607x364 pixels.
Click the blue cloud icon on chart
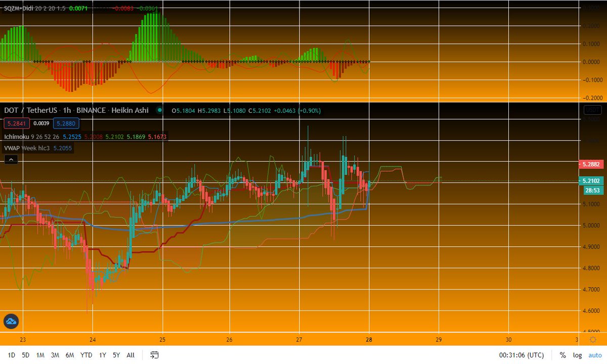click(11, 321)
